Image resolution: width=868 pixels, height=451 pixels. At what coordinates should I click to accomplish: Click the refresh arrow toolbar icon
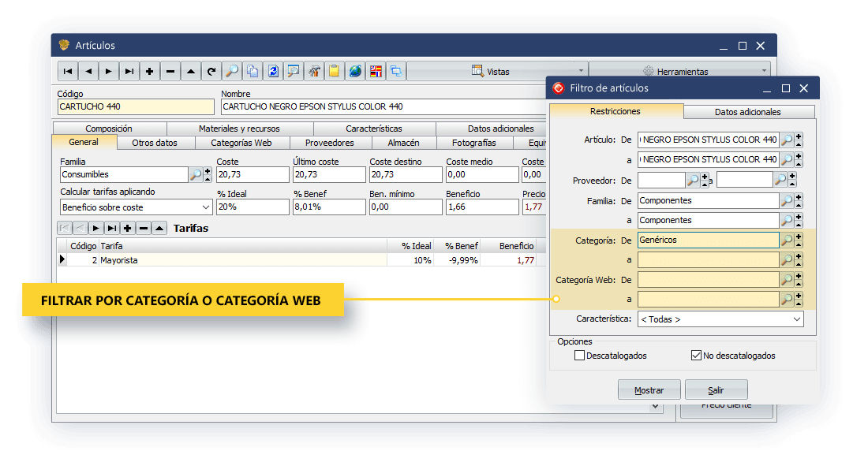coord(211,71)
